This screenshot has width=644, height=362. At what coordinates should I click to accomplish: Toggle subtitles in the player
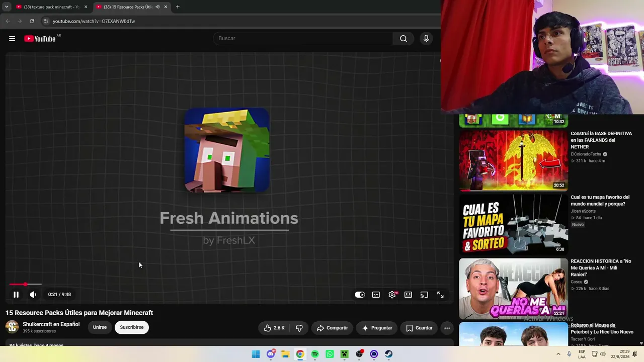click(376, 295)
